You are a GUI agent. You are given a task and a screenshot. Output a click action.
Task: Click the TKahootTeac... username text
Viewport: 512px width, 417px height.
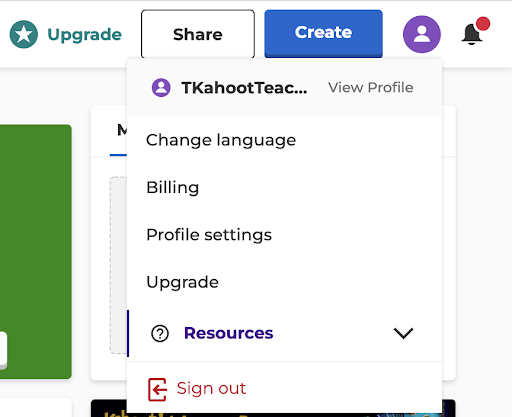click(x=244, y=88)
